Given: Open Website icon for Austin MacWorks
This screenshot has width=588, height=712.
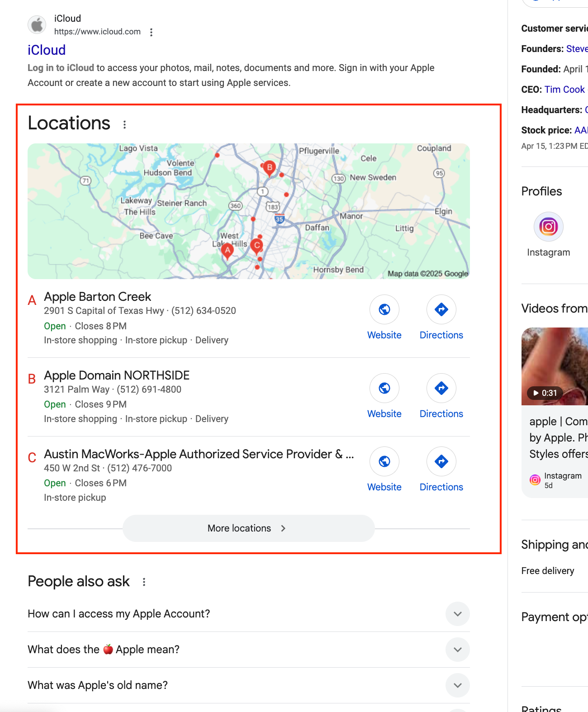Looking at the screenshot, I should 384,461.
